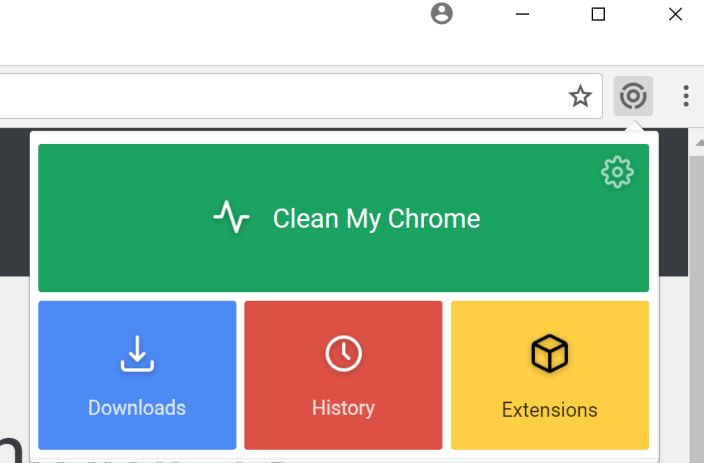The image size is (704, 463).
Task: Toggle the Clean My Chrome extension toolbar icon
Action: [632, 96]
